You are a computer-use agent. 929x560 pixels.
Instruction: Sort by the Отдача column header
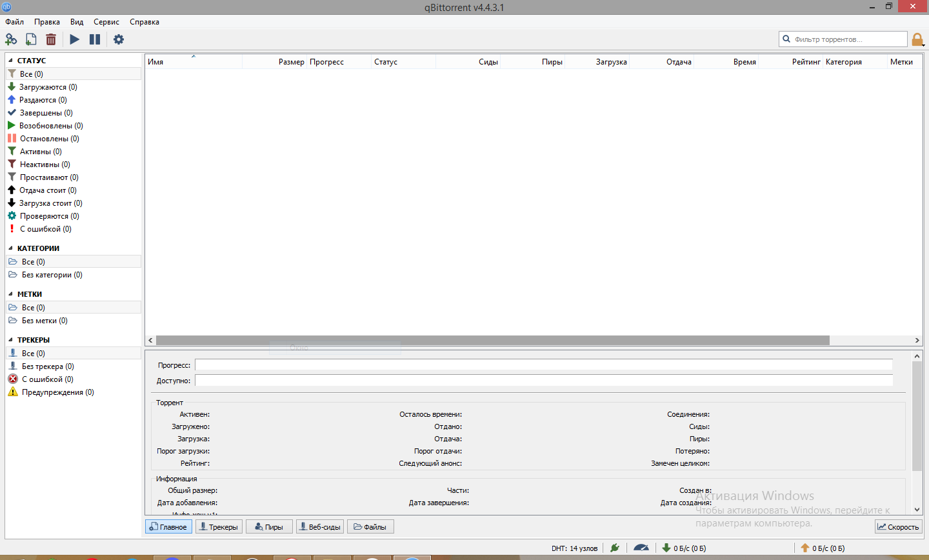pos(662,62)
